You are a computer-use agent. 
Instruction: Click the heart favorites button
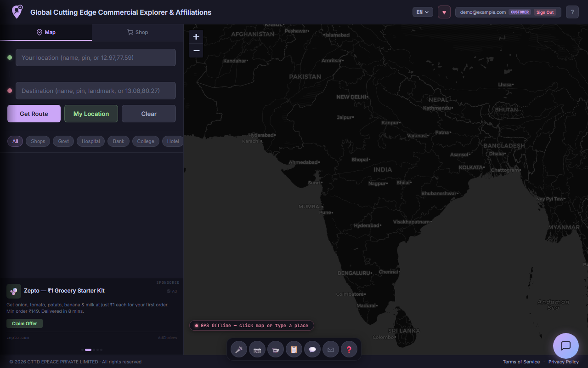pos(444,12)
